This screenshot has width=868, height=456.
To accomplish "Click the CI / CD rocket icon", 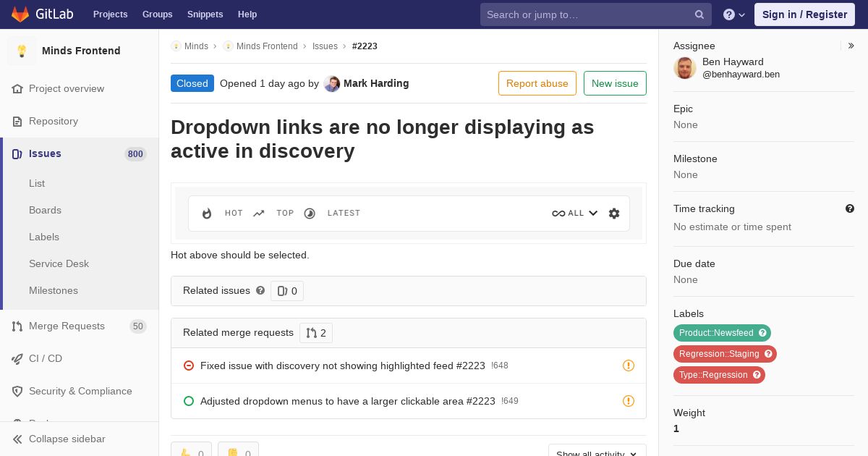I will [17, 359].
